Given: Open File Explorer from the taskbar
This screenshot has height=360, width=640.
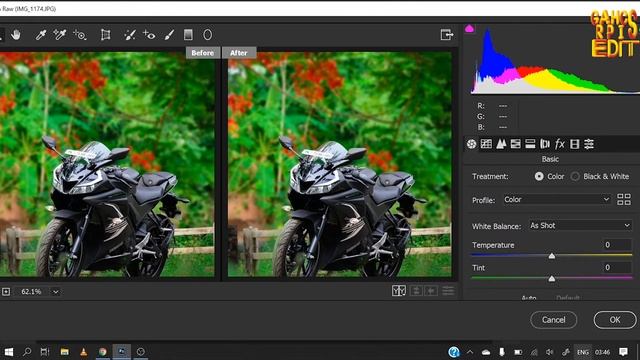Looking at the screenshot, I should pyautogui.click(x=64, y=351).
